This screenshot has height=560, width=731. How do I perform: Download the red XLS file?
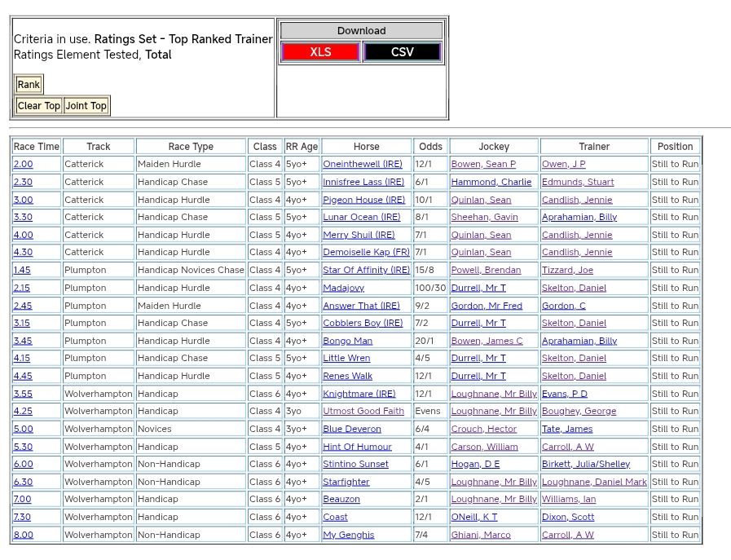(x=320, y=52)
